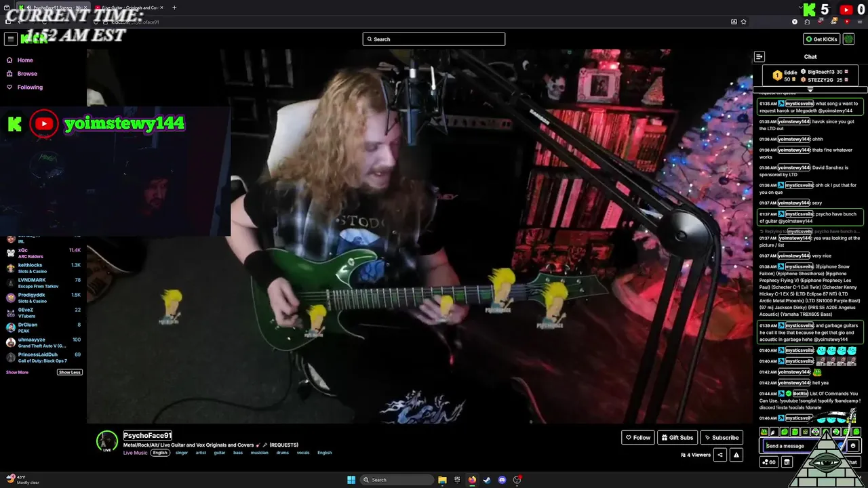Collapse the chat panel with arrow icon
The width and height of the screenshot is (868, 488).
759,57
